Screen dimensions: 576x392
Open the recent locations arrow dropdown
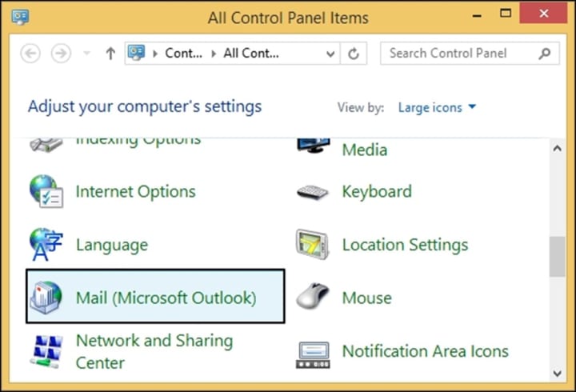point(86,54)
